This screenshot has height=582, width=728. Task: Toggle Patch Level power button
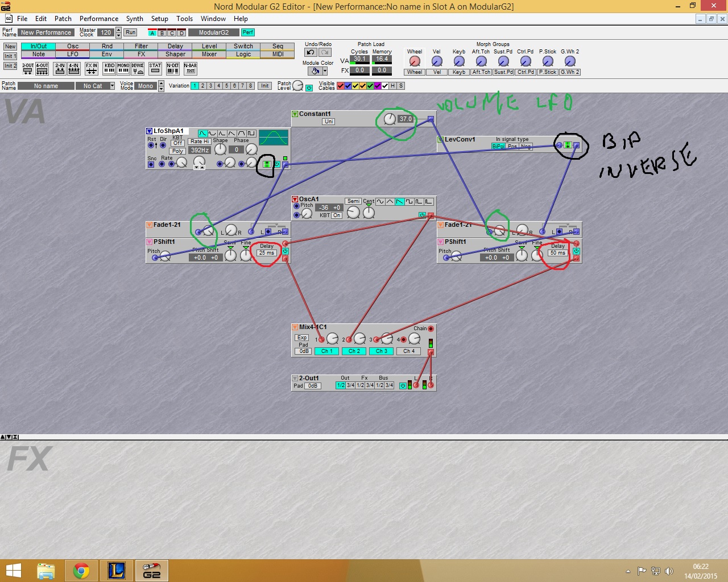(x=309, y=88)
